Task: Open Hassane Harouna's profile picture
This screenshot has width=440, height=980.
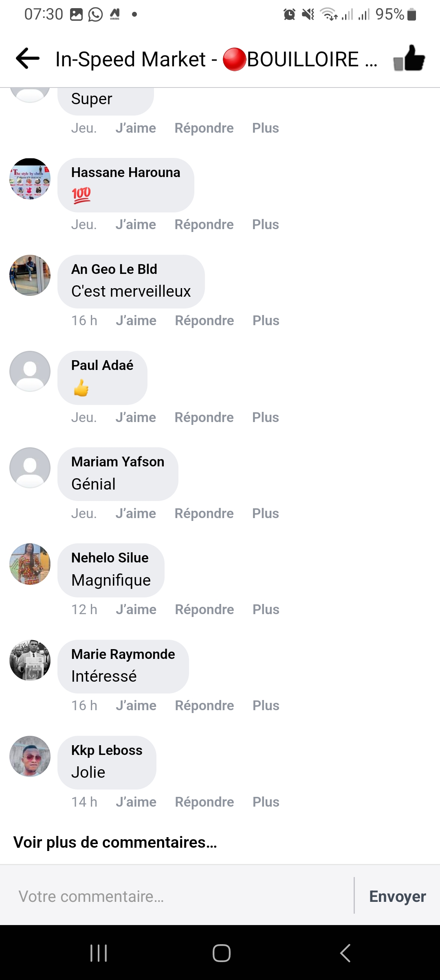Action: point(30,179)
